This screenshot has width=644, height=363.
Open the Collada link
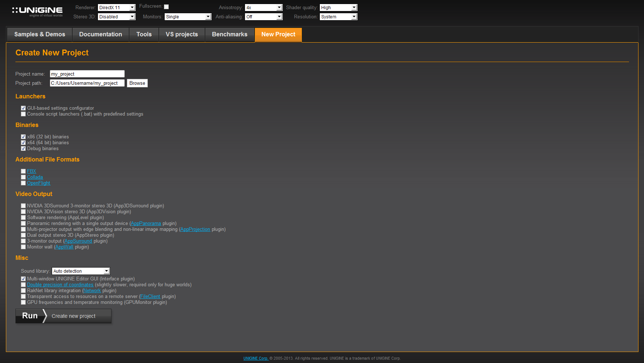tap(35, 177)
